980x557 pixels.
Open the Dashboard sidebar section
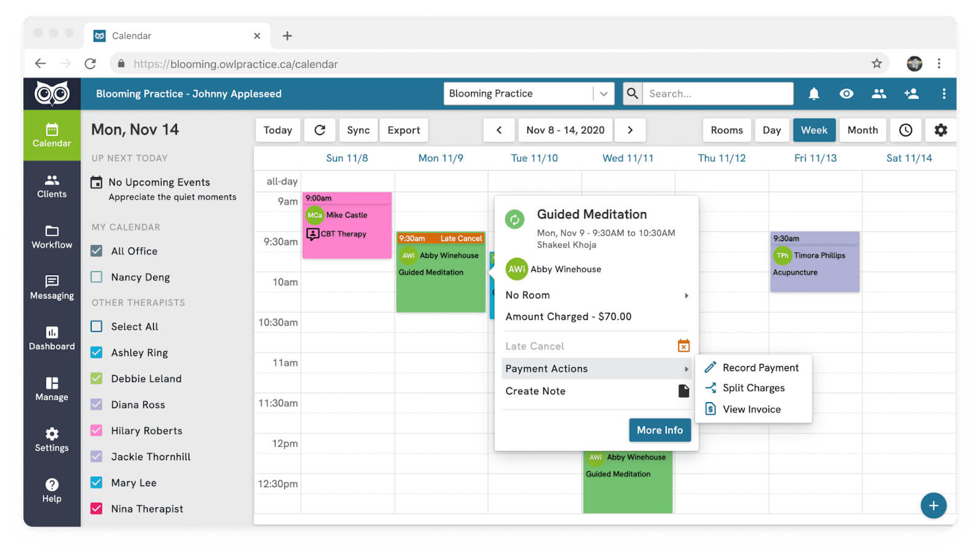pyautogui.click(x=52, y=339)
